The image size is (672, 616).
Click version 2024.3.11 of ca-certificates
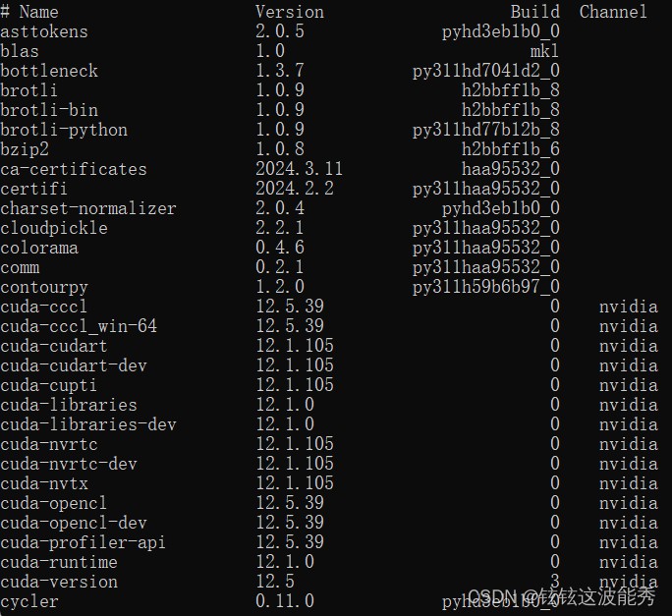(x=300, y=169)
